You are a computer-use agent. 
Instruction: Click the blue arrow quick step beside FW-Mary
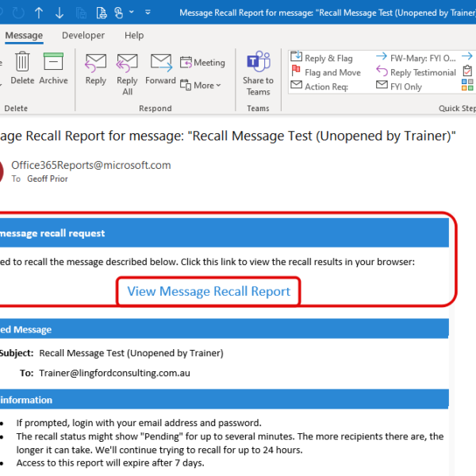[x=467, y=56]
